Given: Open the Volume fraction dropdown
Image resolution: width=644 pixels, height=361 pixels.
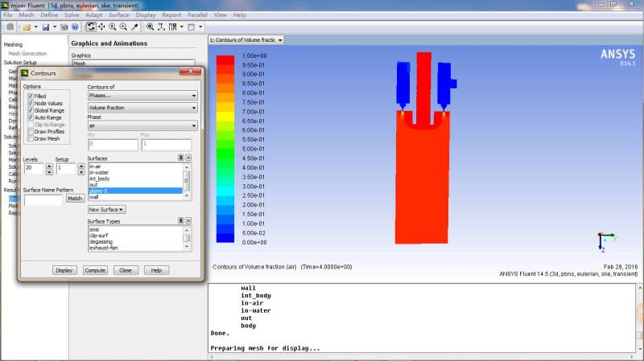Looking at the screenshot, I should pyautogui.click(x=142, y=108).
